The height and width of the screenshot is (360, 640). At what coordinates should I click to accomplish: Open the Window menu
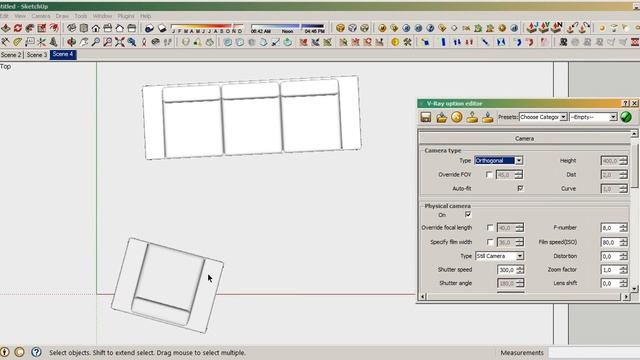(x=102, y=16)
